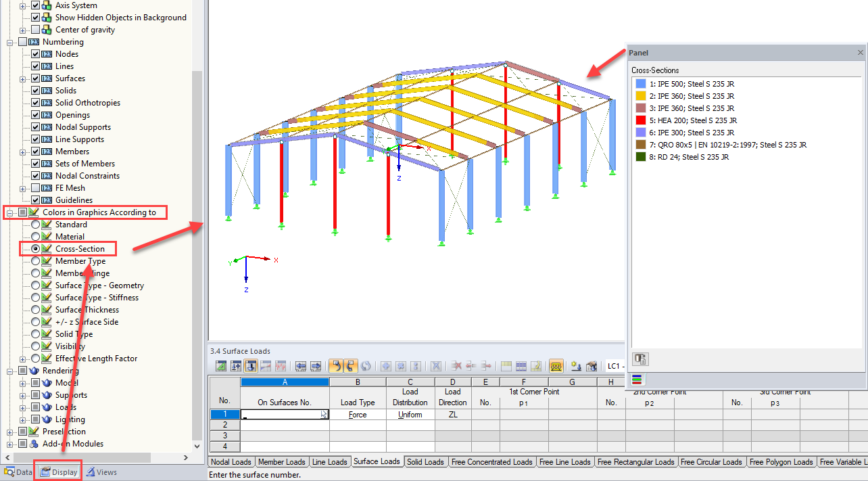
Task: Click column A header in table
Action: click(285, 382)
